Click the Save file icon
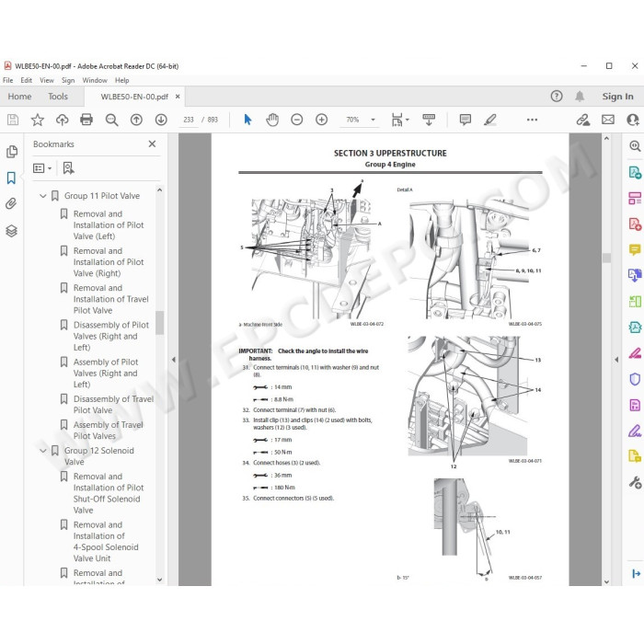This screenshot has width=644, height=644. 13,120
